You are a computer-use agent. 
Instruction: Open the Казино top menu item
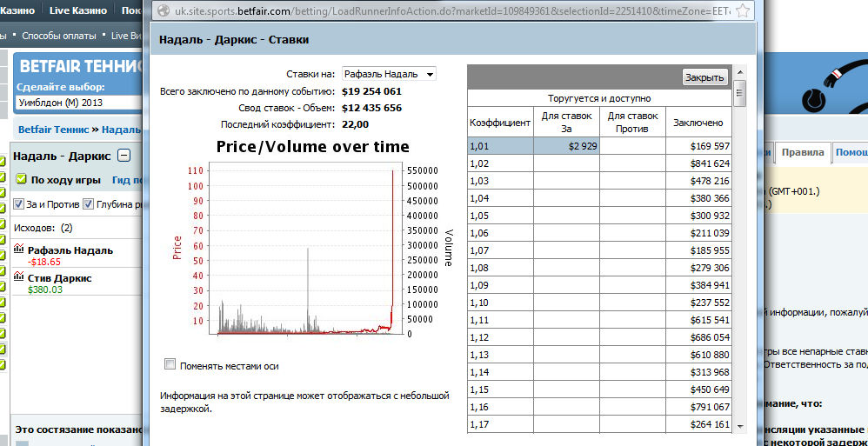click(17, 10)
